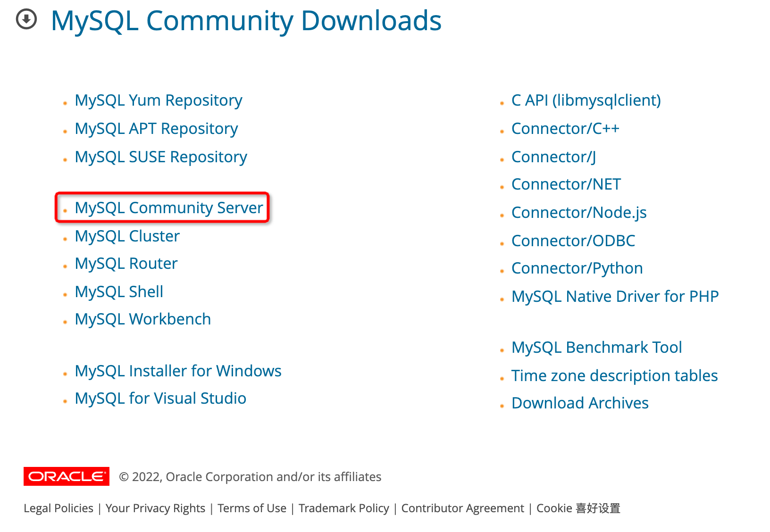Open MySQL Cluster downloads
770x532 pixels.
(127, 236)
